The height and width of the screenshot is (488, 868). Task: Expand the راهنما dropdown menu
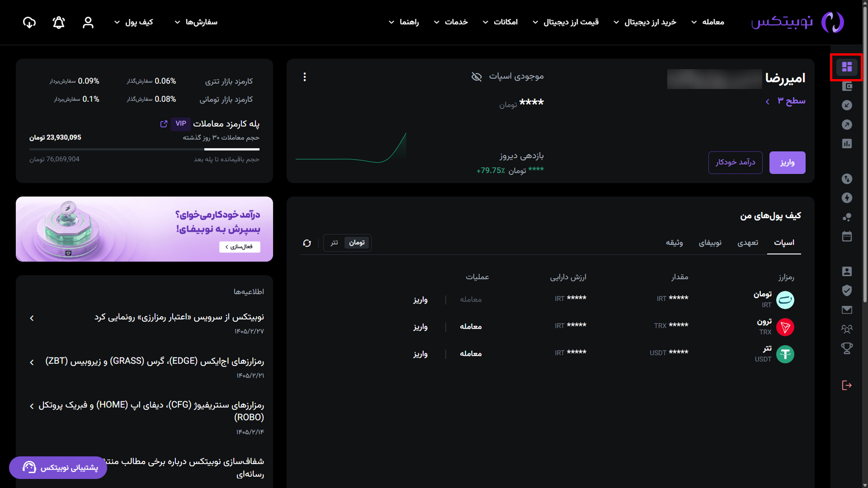tap(404, 22)
